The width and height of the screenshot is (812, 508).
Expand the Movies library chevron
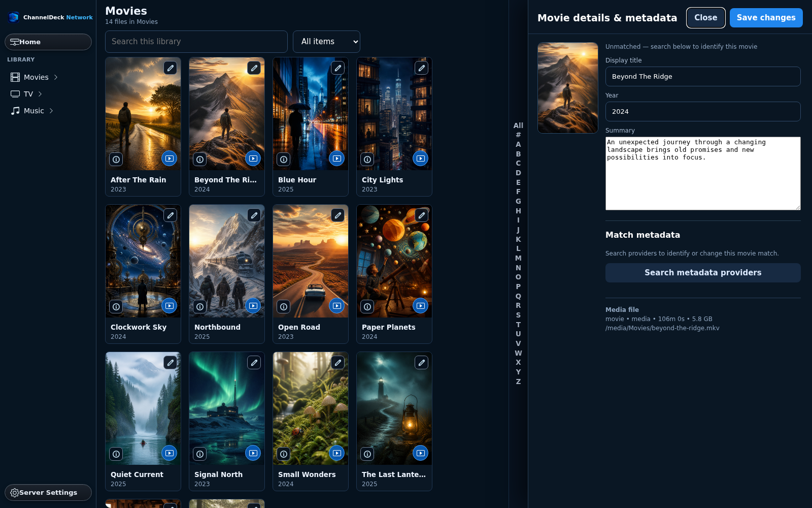point(56,77)
